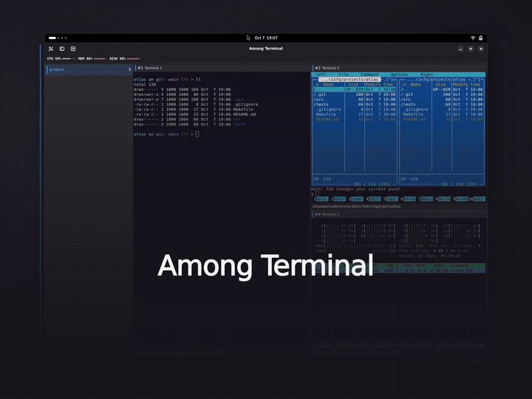532x399 pixels.
Task: Open the Right menu in Midnight Commander
Action: click(x=426, y=75)
